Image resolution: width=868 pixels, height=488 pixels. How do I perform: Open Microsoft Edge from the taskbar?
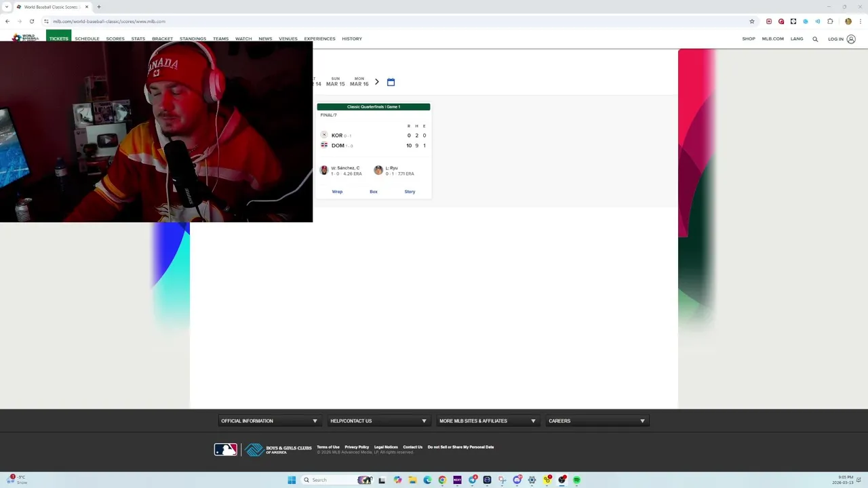[427, 480]
